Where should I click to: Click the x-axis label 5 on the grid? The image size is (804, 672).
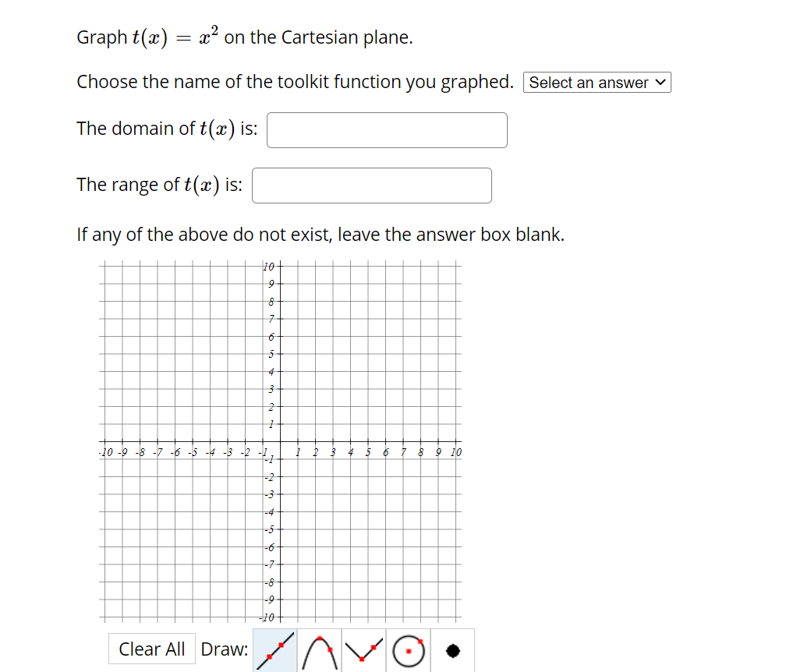(x=367, y=452)
